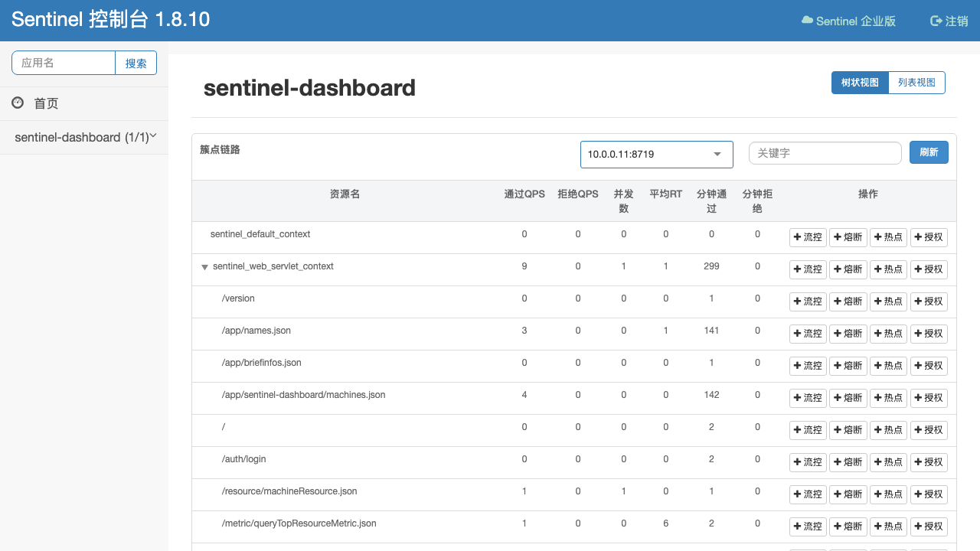Add 流控 rule for sentinel_web_servlet_context
980x551 pixels.
[x=808, y=269]
